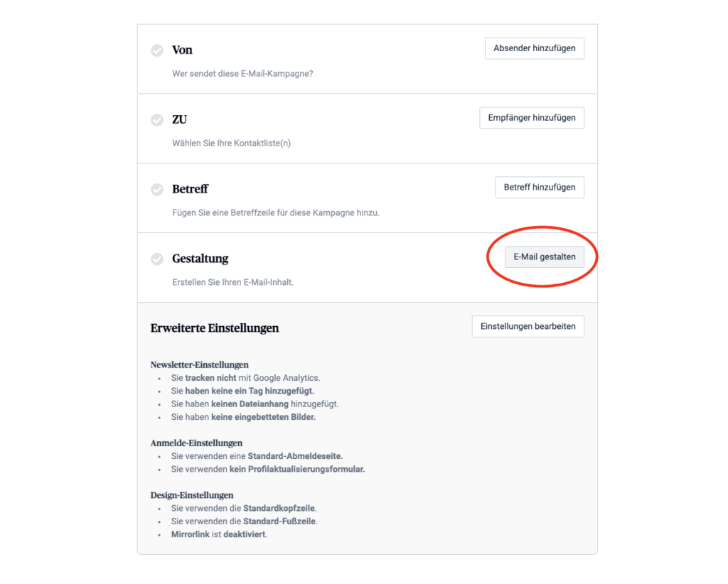Viewport: 728px width, 584px height.
Task: Open Empfänger hinzufügen to choose recipients
Action: click(x=532, y=118)
